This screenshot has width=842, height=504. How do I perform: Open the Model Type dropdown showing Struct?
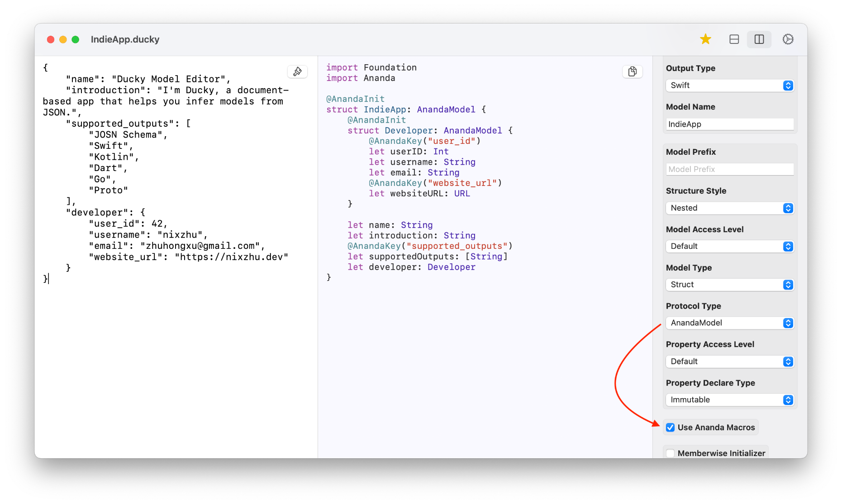[730, 285]
